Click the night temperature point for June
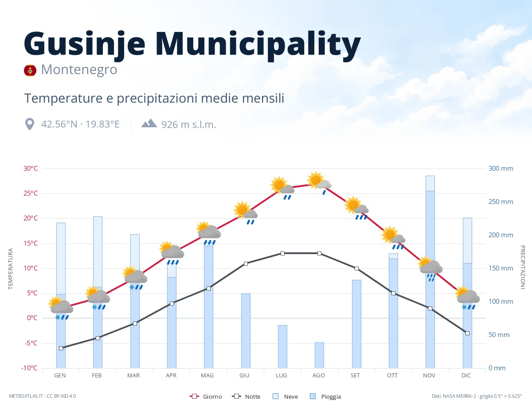The width and height of the screenshot is (532, 408). click(246, 263)
